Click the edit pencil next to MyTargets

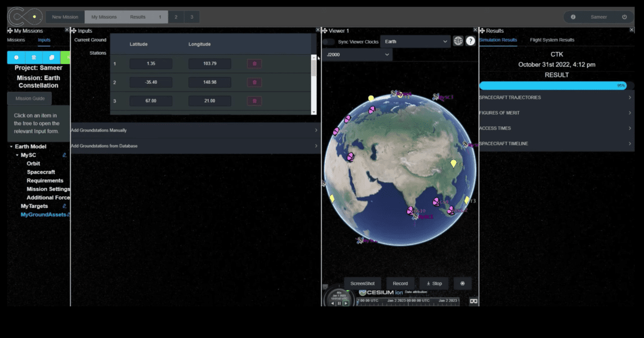pos(64,206)
